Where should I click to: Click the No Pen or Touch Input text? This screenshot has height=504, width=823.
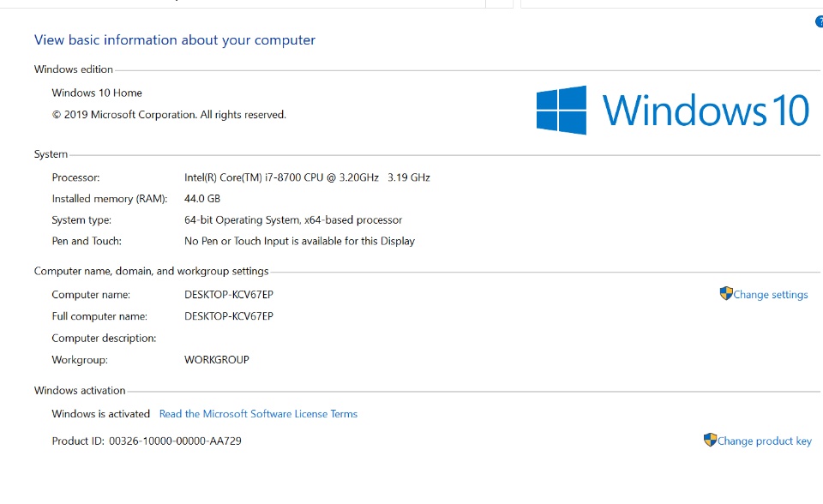(x=299, y=241)
